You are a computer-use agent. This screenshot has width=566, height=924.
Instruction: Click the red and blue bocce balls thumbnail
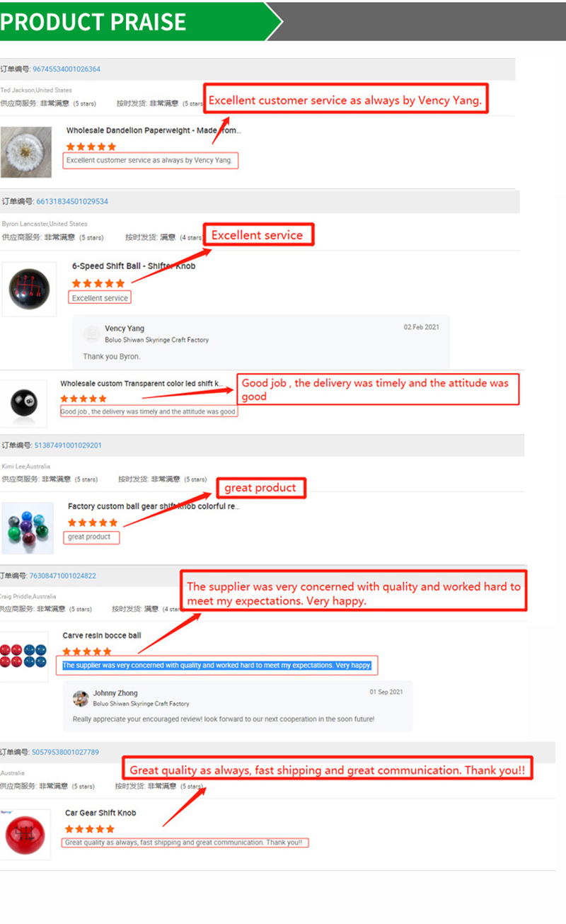(23, 656)
